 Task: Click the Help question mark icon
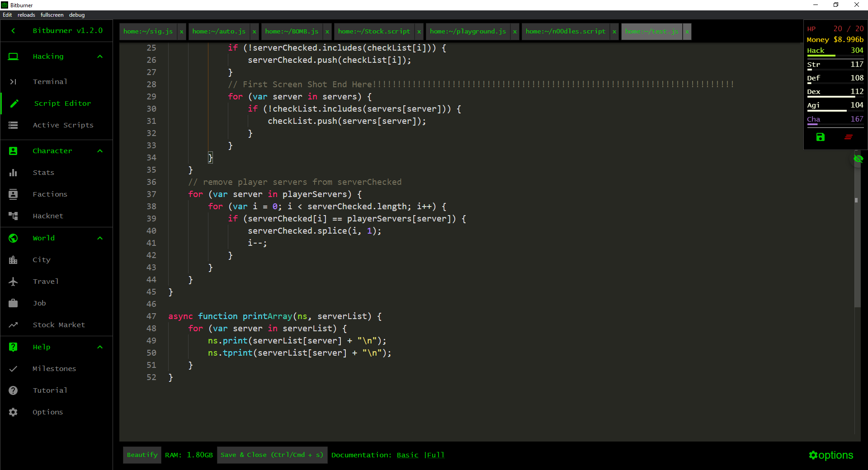(13, 347)
